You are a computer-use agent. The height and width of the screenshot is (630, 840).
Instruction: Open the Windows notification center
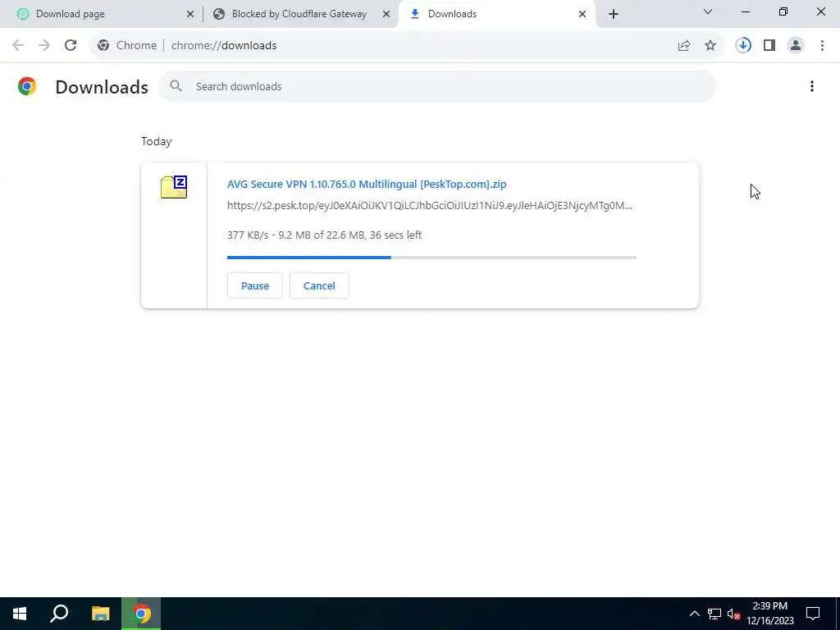tap(813, 614)
